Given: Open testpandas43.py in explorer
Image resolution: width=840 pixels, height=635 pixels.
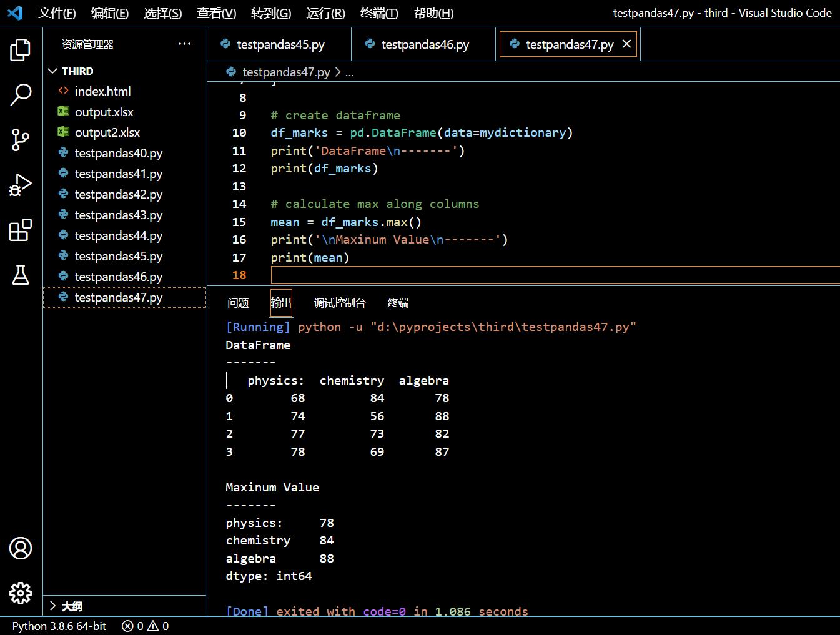Looking at the screenshot, I should point(124,215).
